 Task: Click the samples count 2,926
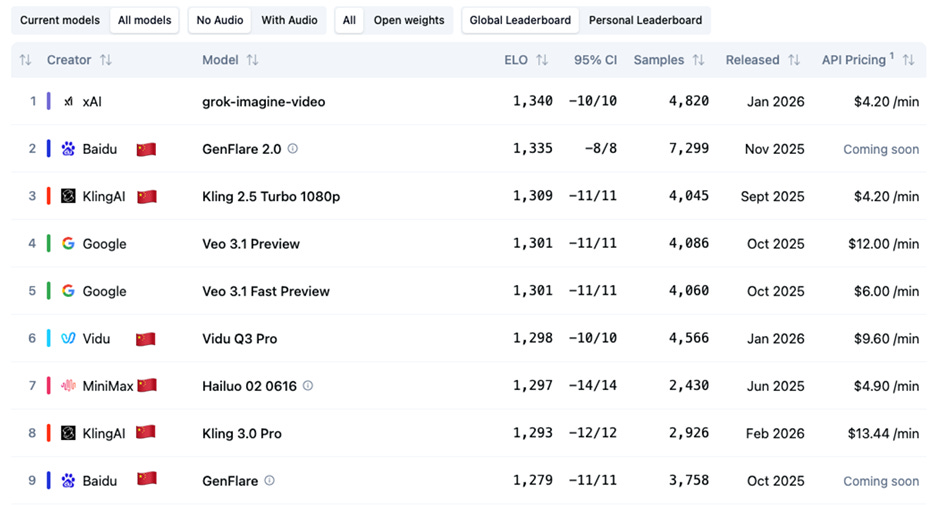(x=688, y=433)
